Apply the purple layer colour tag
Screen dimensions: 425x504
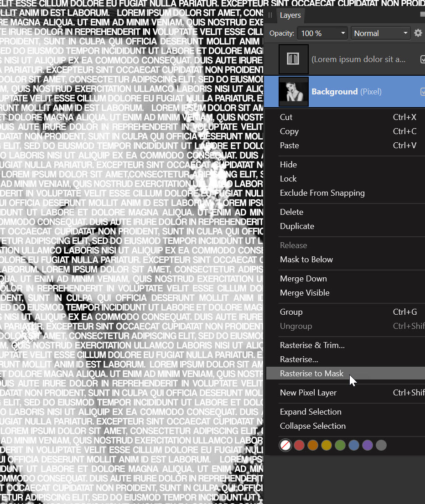point(368,445)
